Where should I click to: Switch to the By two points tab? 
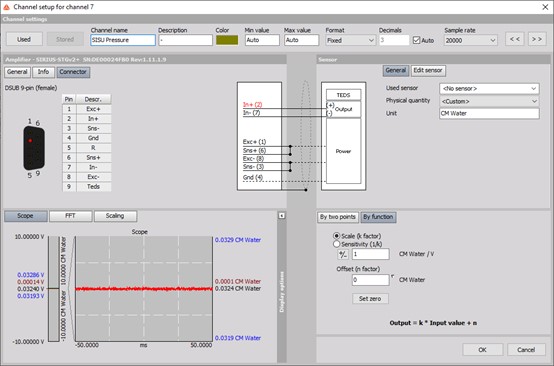(x=338, y=217)
